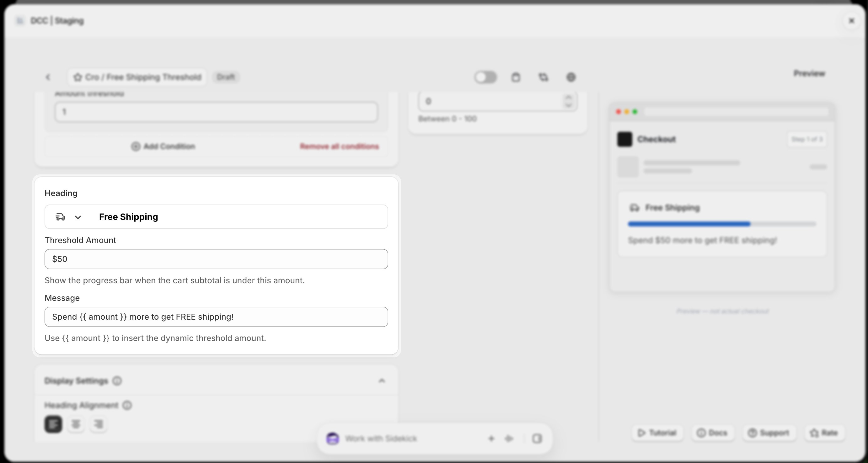Collapse the Display Settings section
The height and width of the screenshot is (463, 868).
[381, 381]
